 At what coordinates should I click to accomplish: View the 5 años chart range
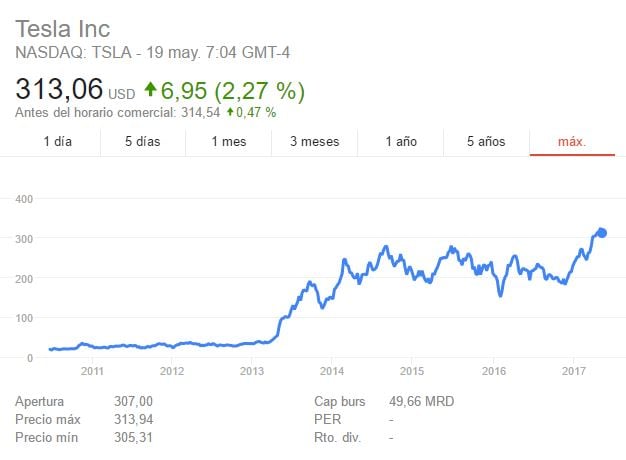486,142
